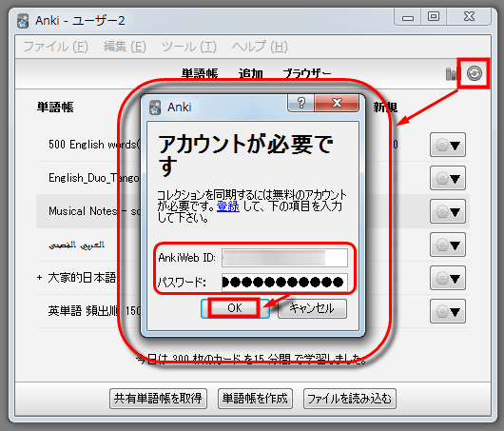Screen dimensions: 504x431
Task: Open the ファイル (F) menu
Action: coord(55,47)
